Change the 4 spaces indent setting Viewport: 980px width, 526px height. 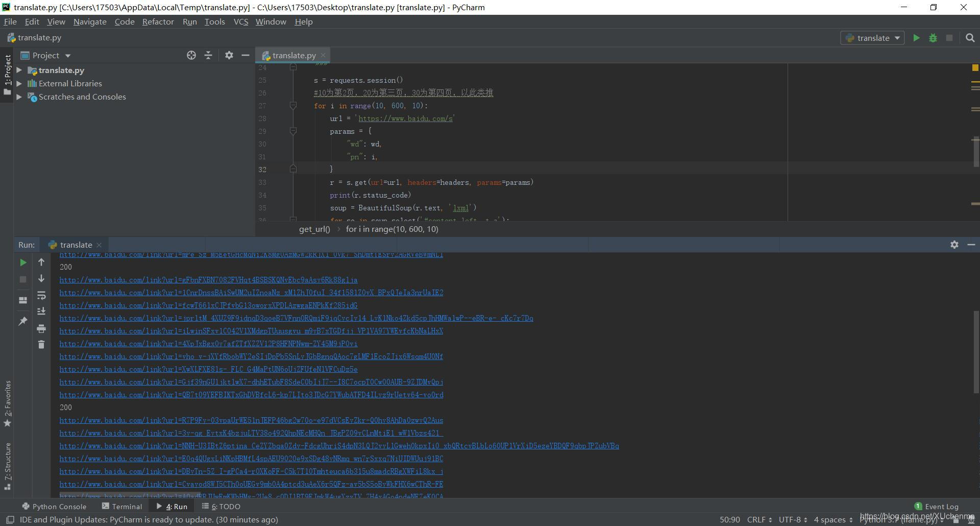833,519
